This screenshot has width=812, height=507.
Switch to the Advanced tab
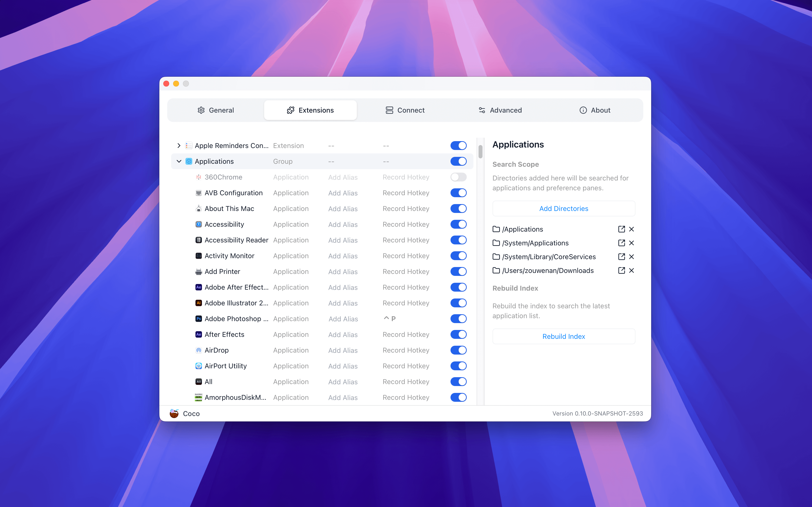click(x=500, y=110)
